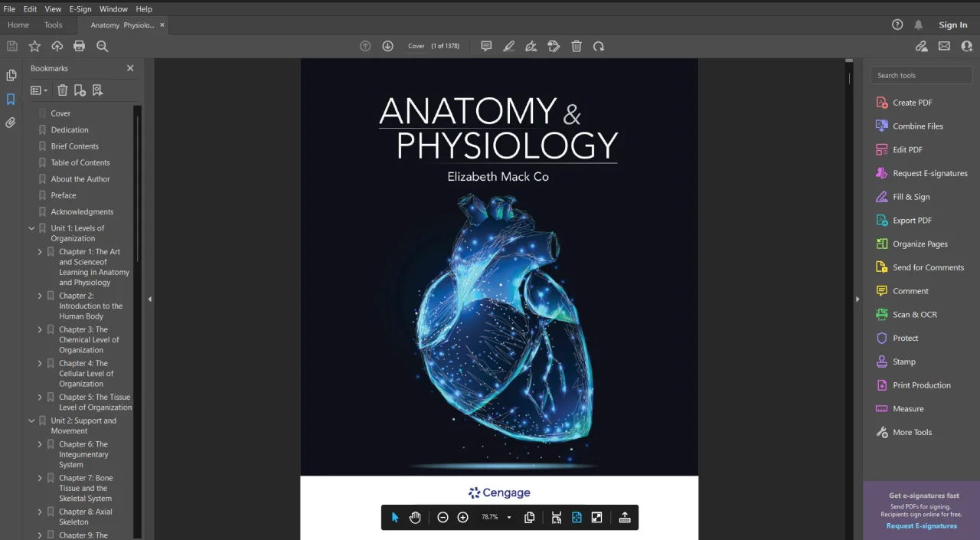Click the Search tools field
This screenshot has width=980, height=540.
pos(922,75)
